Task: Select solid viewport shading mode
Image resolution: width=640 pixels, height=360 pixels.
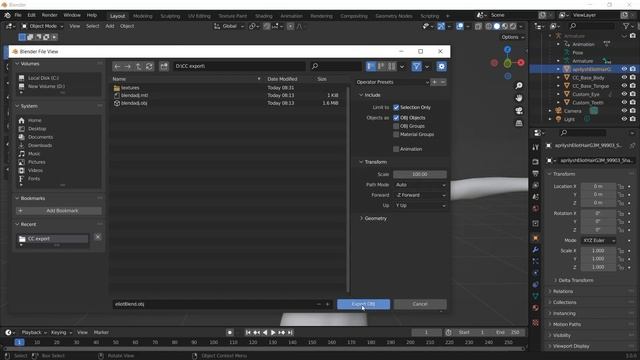Action: (x=497, y=26)
